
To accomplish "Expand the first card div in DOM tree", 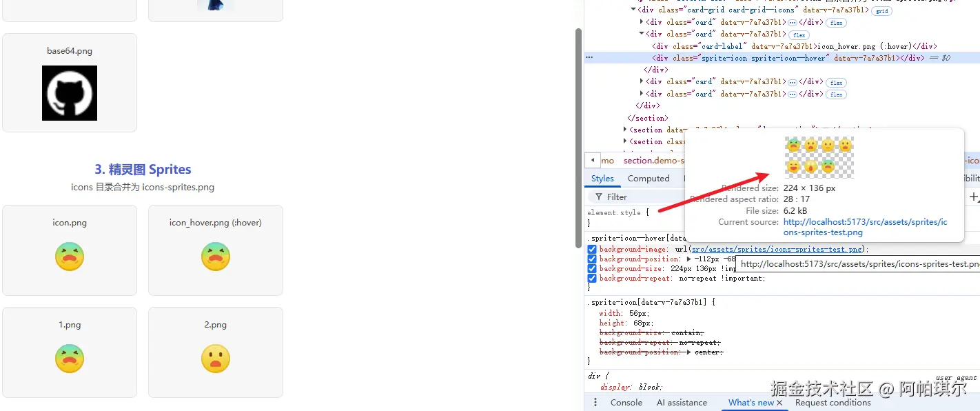I will (642, 22).
